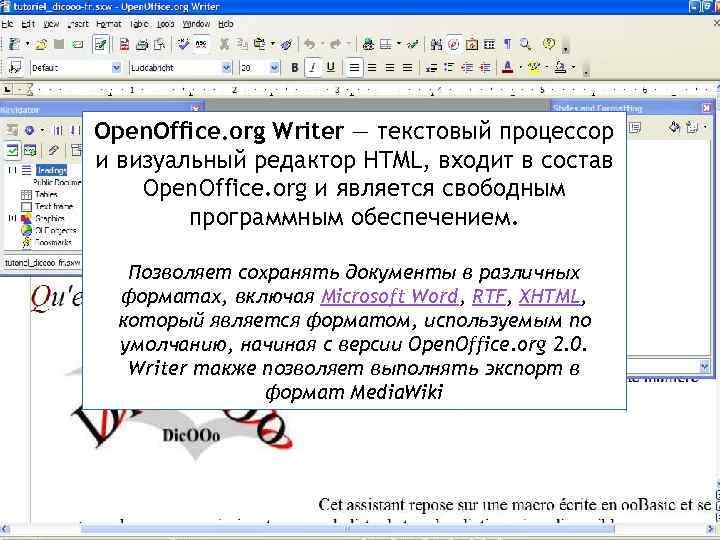The width and height of the screenshot is (720, 540).
Task: Expand the Background Color dropdown arrow
Action: [x=573, y=68]
